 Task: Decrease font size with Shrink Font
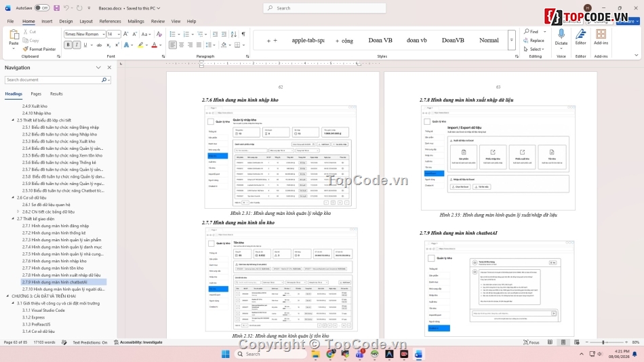(x=134, y=34)
